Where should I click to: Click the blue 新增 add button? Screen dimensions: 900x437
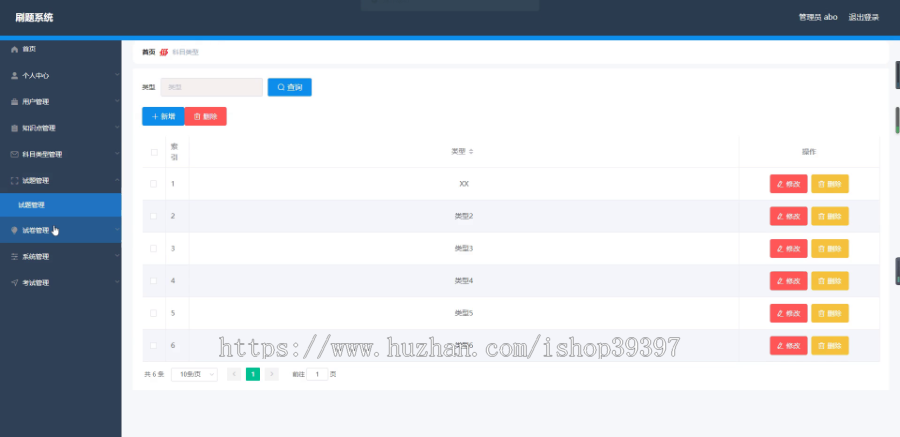tap(163, 117)
